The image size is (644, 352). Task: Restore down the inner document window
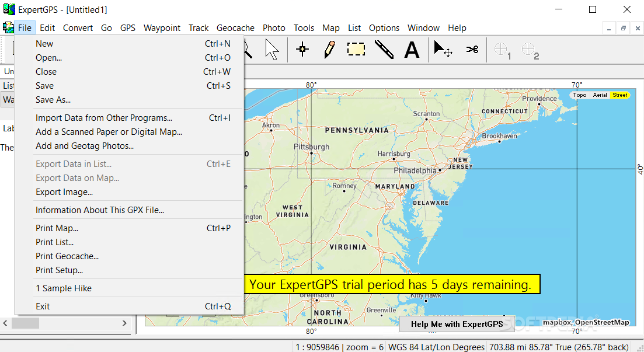coord(623,29)
